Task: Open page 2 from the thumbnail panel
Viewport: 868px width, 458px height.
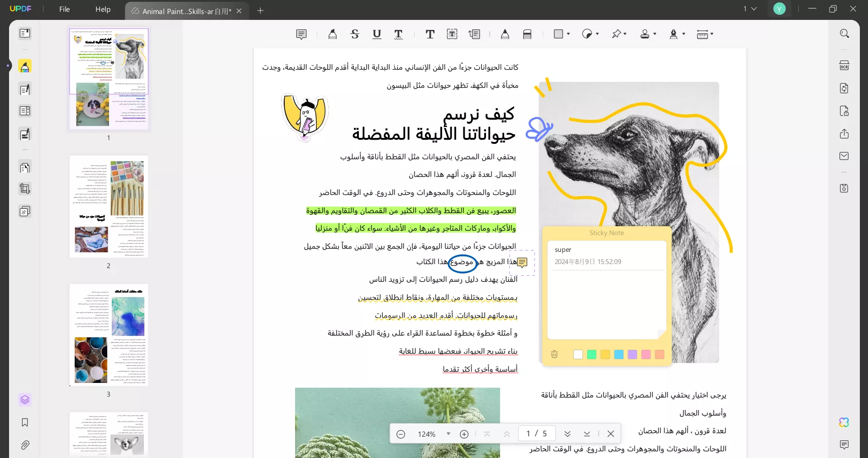Action: [109, 207]
